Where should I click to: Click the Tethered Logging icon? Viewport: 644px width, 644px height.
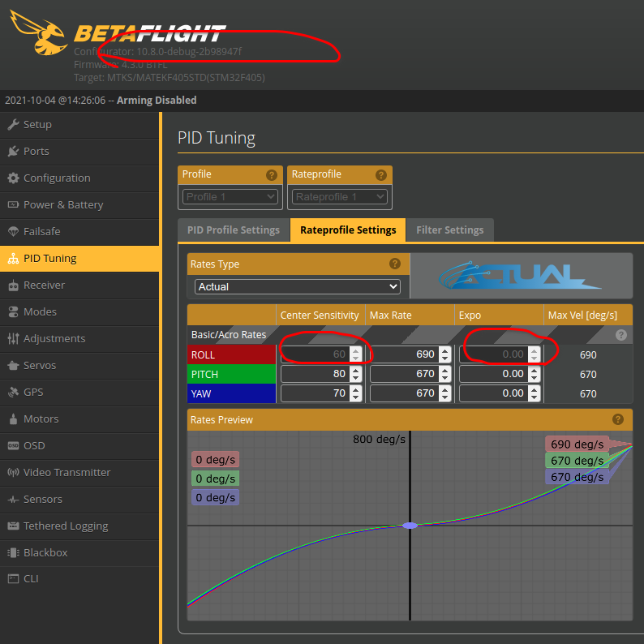coord(13,526)
